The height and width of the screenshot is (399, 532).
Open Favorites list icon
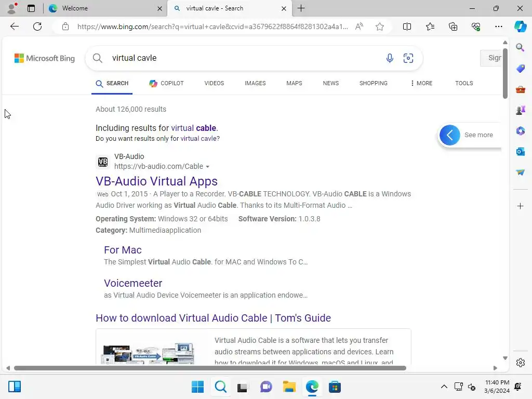430,26
